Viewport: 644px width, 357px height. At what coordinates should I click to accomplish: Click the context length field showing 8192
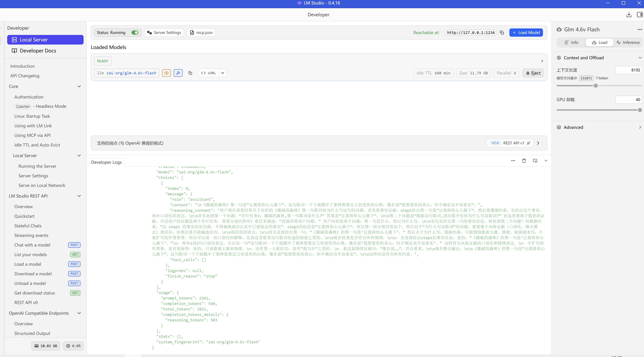[629, 70]
